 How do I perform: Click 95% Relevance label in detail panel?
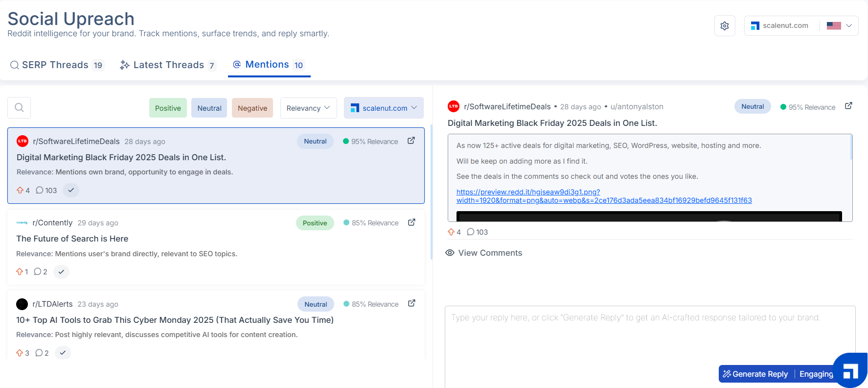coord(808,107)
